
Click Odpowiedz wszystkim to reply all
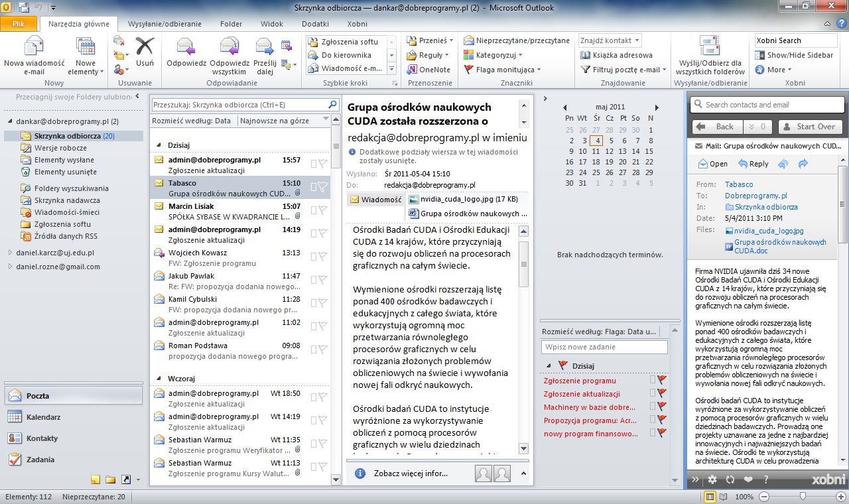229,56
